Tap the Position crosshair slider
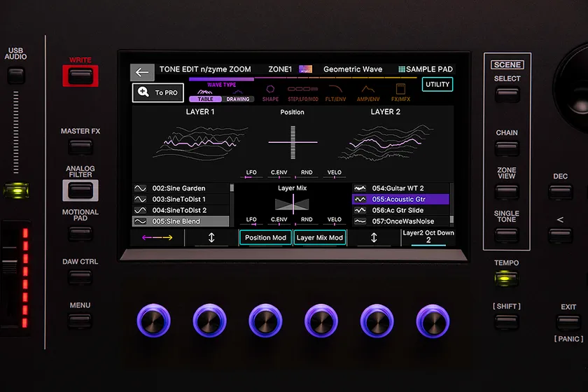588x392 pixels. pos(293,142)
